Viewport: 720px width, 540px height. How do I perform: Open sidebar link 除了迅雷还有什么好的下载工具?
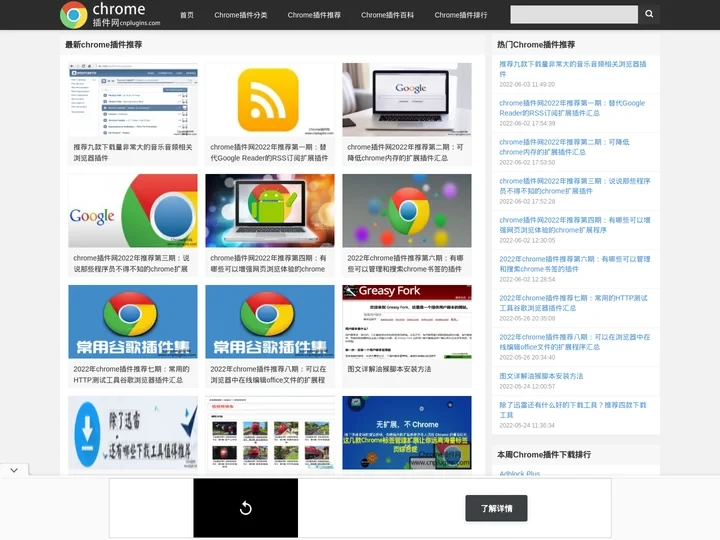pyautogui.click(x=573, y=410)
